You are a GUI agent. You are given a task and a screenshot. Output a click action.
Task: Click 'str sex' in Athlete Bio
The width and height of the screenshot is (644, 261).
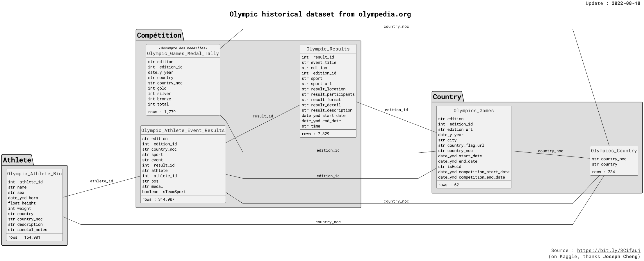click(16, 192)
